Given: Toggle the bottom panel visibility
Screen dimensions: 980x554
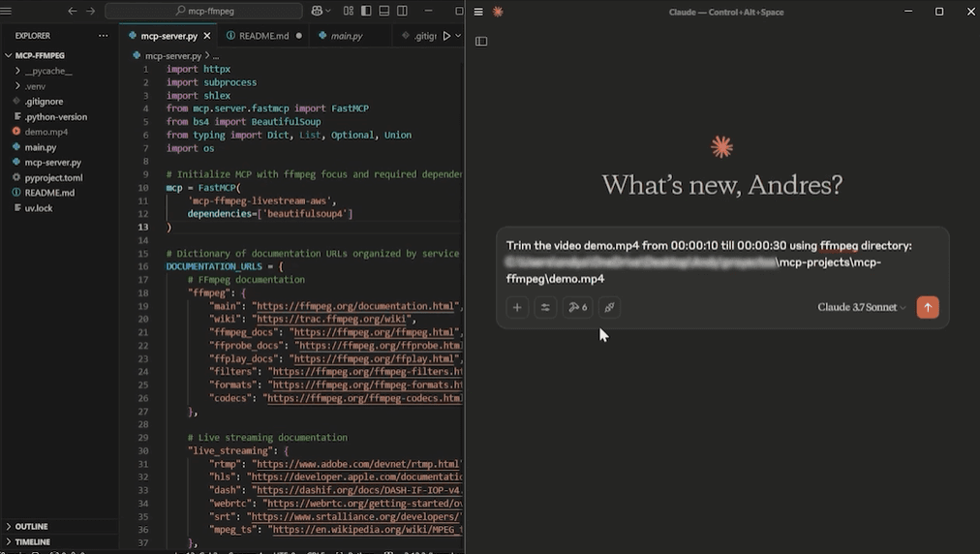Looking at the screenshot, I should (384, 11).
